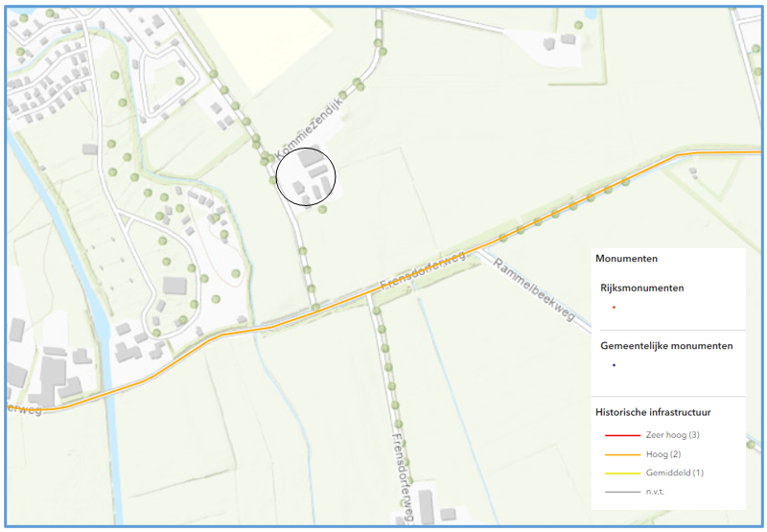Click the Rijksmonumenten legend entry

coord(641,288)
